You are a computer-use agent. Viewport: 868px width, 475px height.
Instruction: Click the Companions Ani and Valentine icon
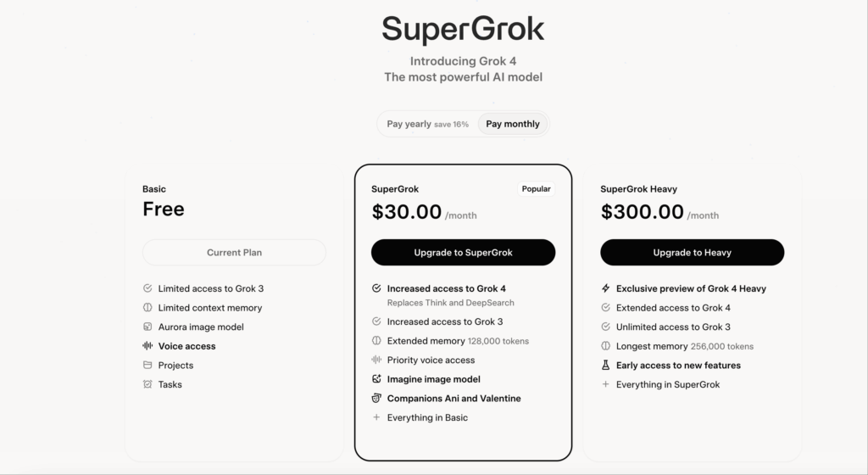[x=376, y=399]
